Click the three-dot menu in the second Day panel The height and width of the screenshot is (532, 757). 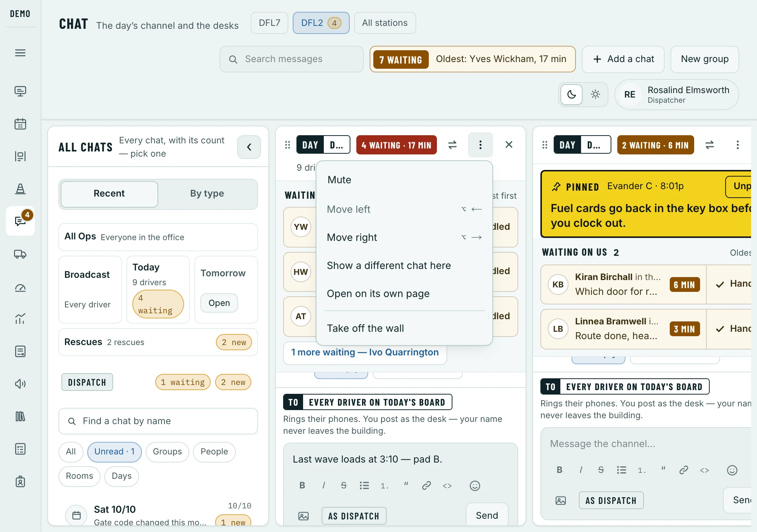tap(737, 145)
